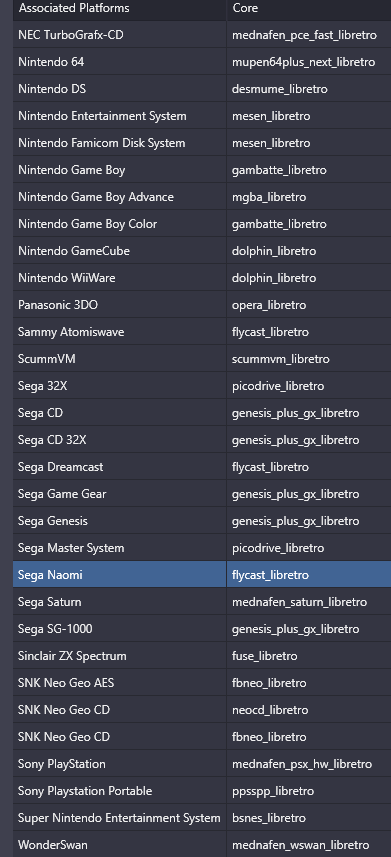This screenshot has width=391, height=857.
Task: Select the Sega 32X platform cell
Action: pyautogui.click(x=120, y=386)
